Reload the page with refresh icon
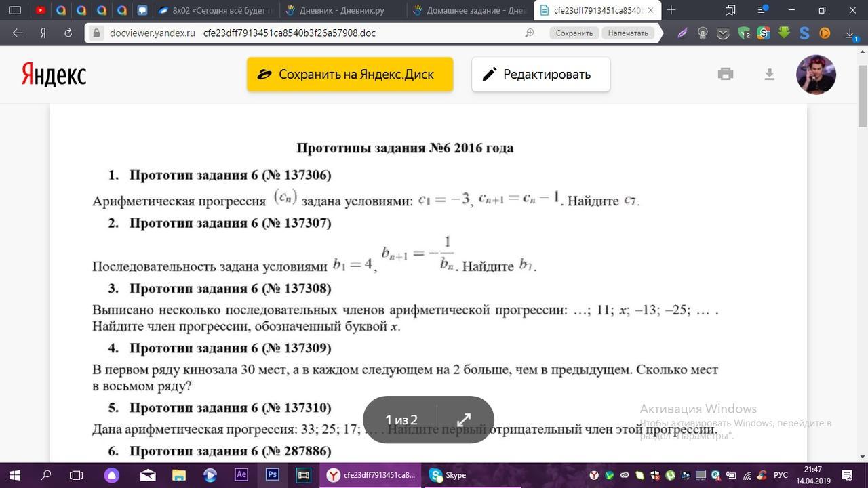This screenshot has width=868, height=488. [x=68, y=33]
